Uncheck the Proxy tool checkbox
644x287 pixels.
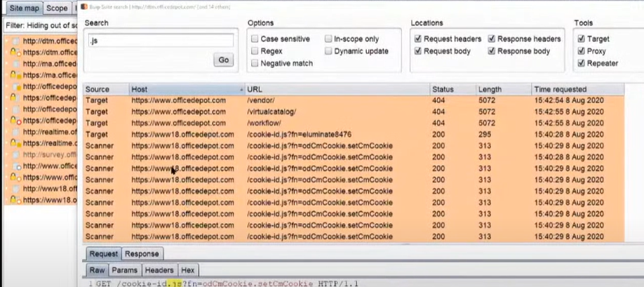(581, 51)
